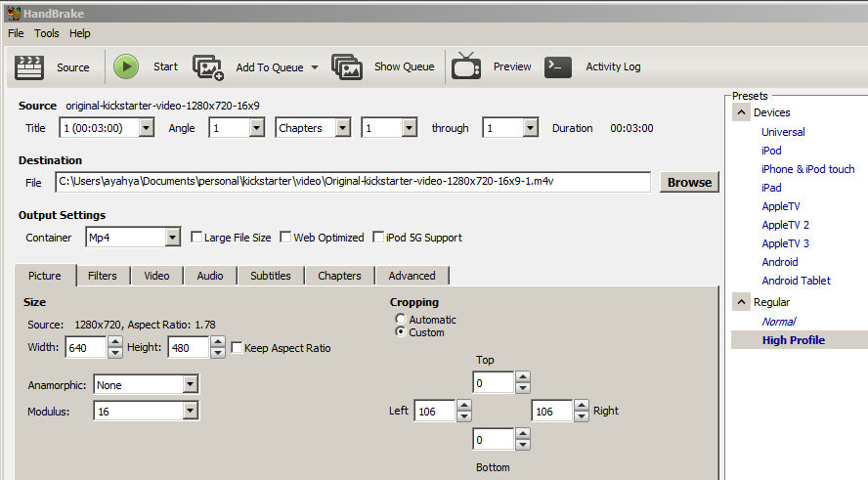
Task: Select the first AppleTV preset
Action: (x=781, y=206)
